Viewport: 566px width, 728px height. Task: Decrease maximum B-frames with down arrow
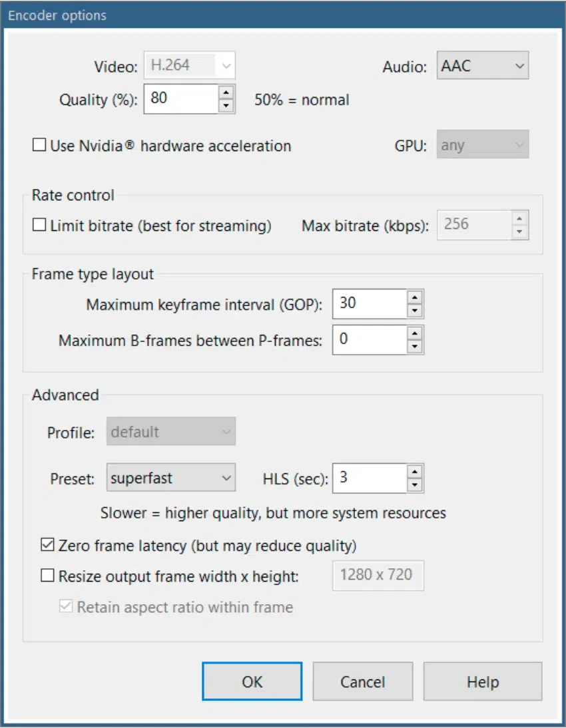[x=415, y=347]
